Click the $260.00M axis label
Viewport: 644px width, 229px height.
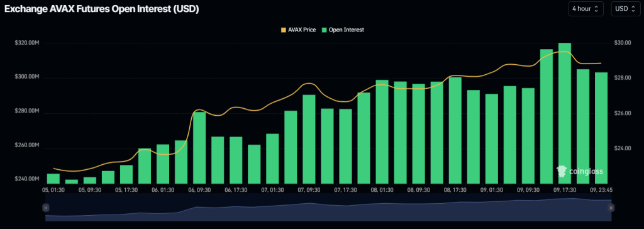point(26,145)
